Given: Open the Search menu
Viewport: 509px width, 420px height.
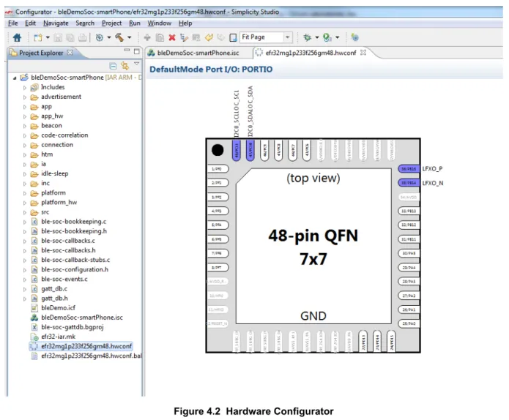Looking at the screenshot, I should [85, 23].
